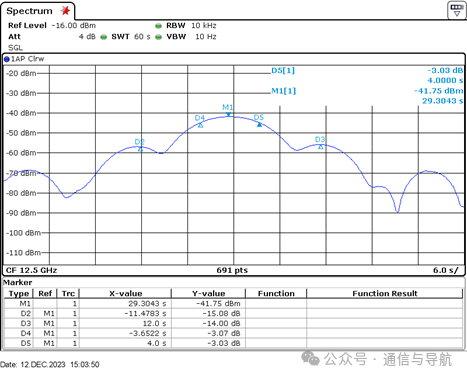
Task: Select the Spectrum tab
Action: [x=38, y=11]
